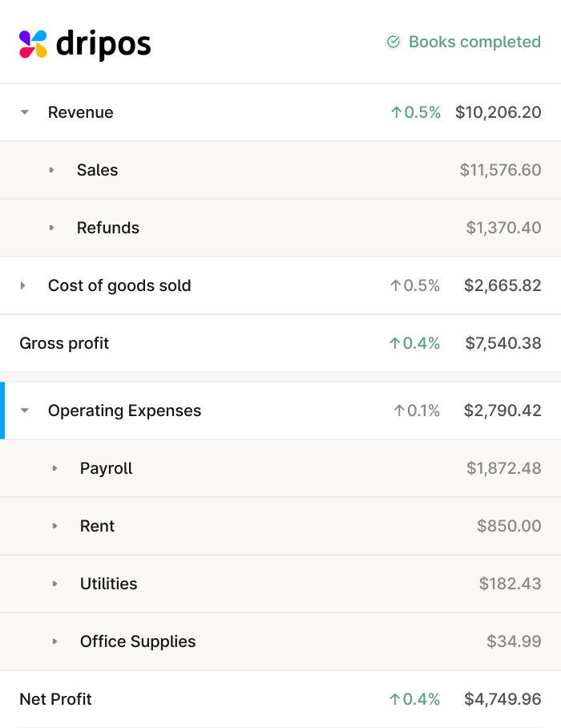Click the green up arrow on Net Profit
561x728 pixels.
(394, 700)
